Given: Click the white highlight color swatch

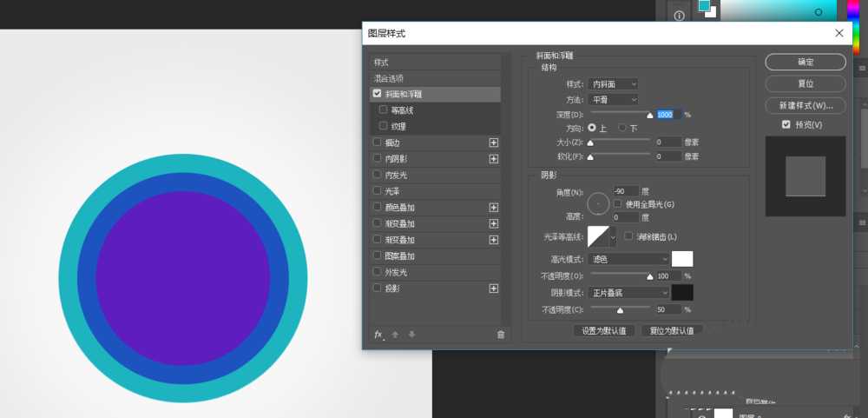Looking at the screenshot, I should click(682, 259).
